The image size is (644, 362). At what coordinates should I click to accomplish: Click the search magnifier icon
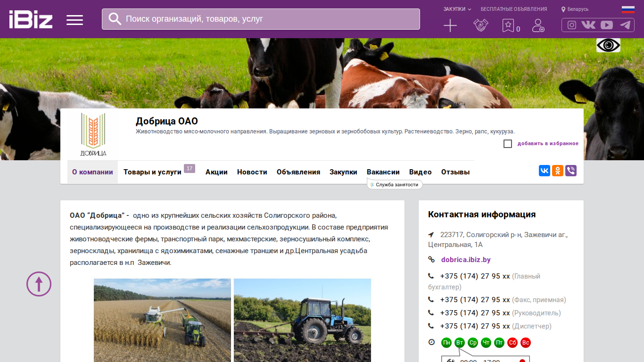[x=115, y=19]
